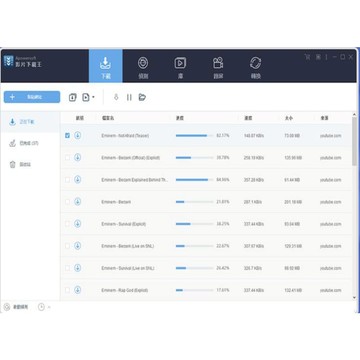The height and width of the screenshot is (360, 360).
Task: Select the file name Eminem - Survival (Live on SNL)
Action: click(x=128, y=268)
